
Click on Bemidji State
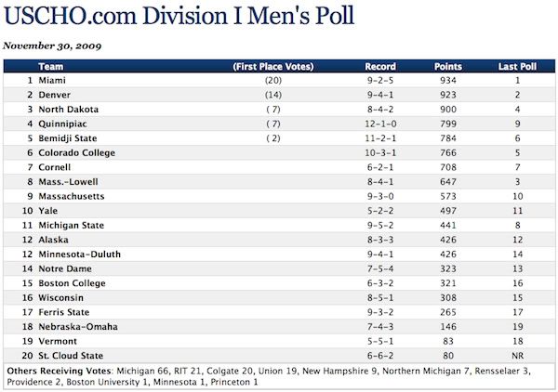[x=68, y=138]
